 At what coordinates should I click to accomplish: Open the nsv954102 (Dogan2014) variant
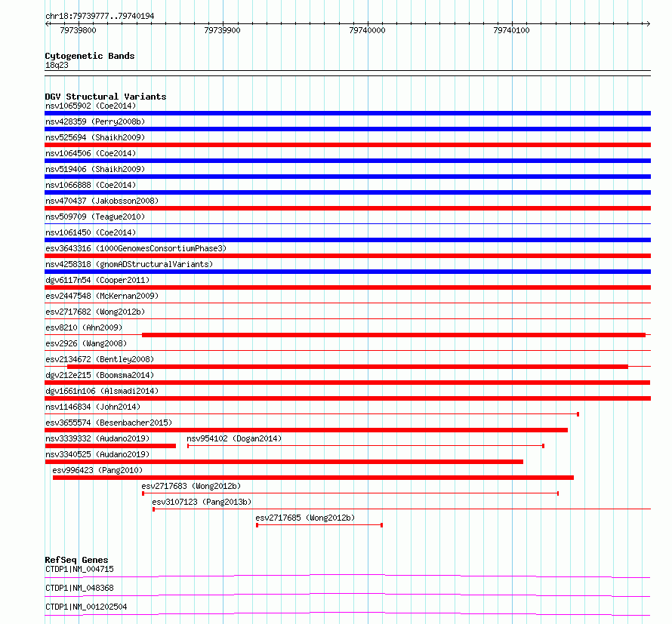tap(234, 438)
